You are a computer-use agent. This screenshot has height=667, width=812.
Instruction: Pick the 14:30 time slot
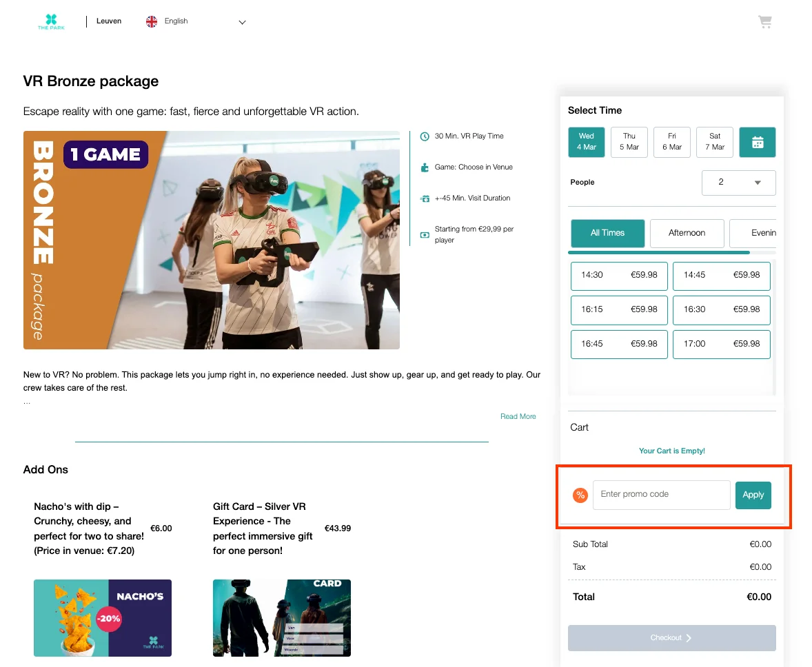click(618, 275)
